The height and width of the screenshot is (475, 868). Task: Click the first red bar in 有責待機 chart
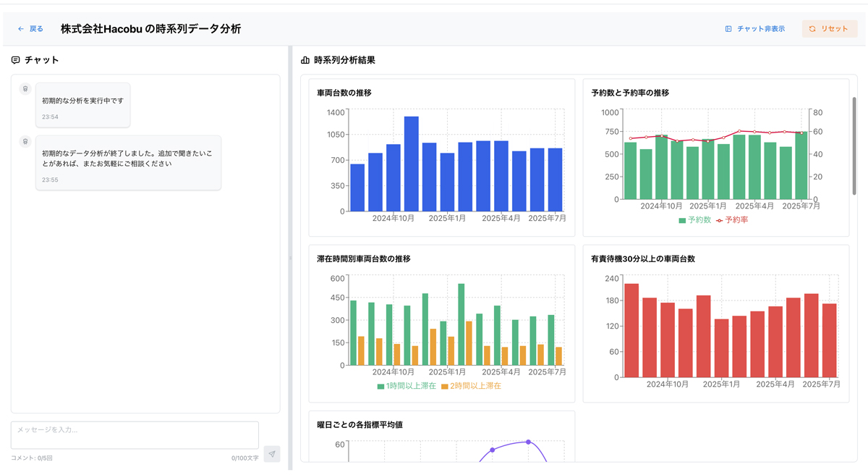pos(631,330)
